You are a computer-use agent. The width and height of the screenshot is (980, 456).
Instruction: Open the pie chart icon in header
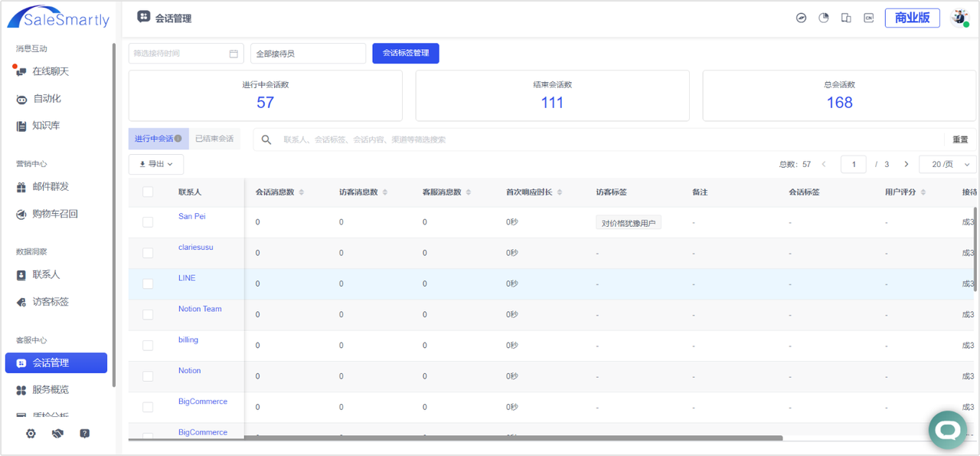tap(824, 18)
